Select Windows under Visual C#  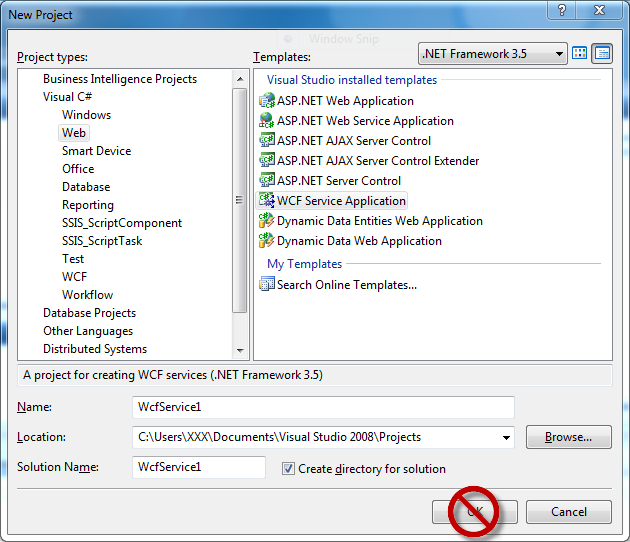click(x=86, y=115)
